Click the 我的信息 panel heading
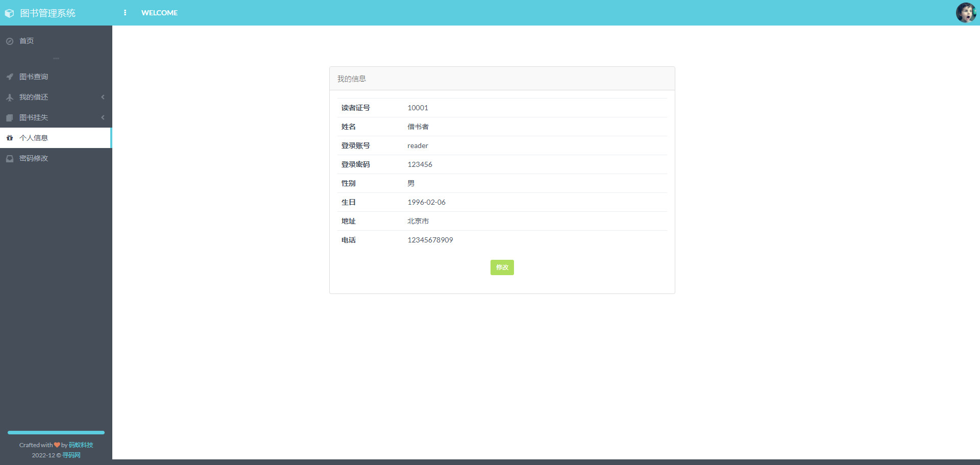980x465 pixels. coord(352,79)
